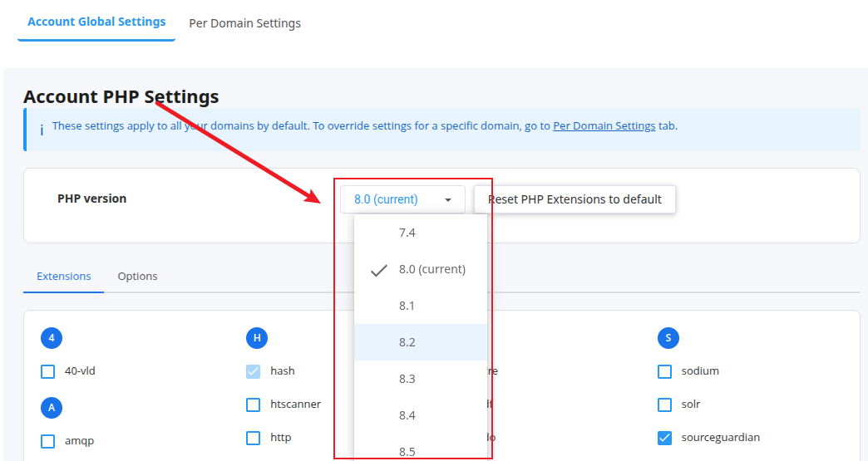Click the checkmark beside 8.0 (current)
868x461 pixels.
[379, 270]
